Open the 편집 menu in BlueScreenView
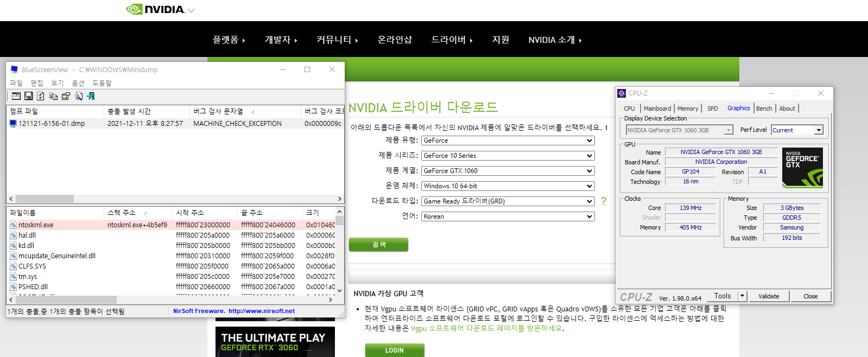This screenshot has width=868, height=357. coord(37,83)
